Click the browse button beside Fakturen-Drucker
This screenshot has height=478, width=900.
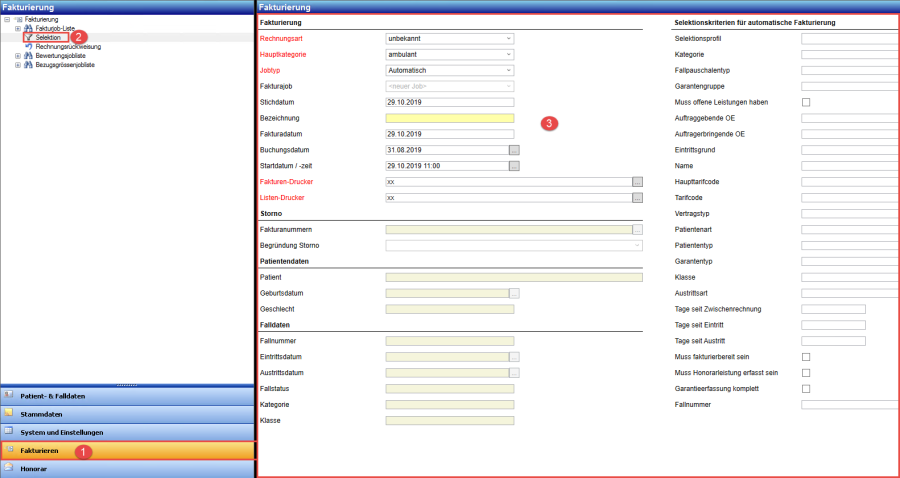point(637,182)
